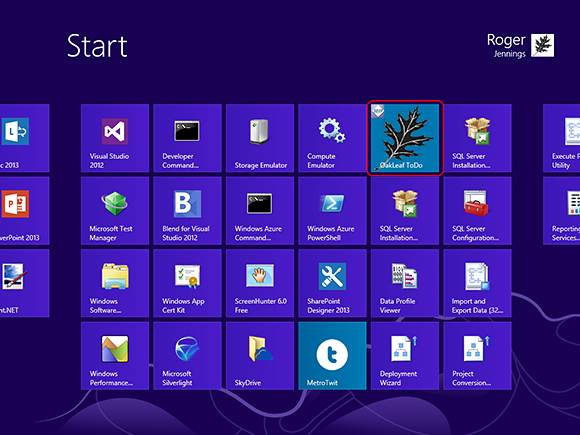
Task: Launch Microsoft Test Manager tile
Action: pos(115,210)
